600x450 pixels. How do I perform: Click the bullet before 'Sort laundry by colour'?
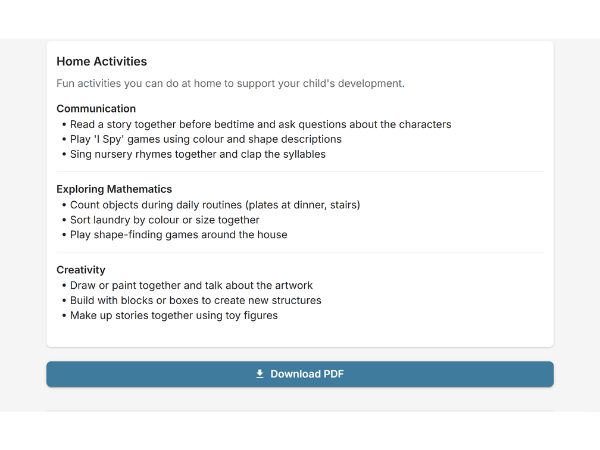coord(63,220)
